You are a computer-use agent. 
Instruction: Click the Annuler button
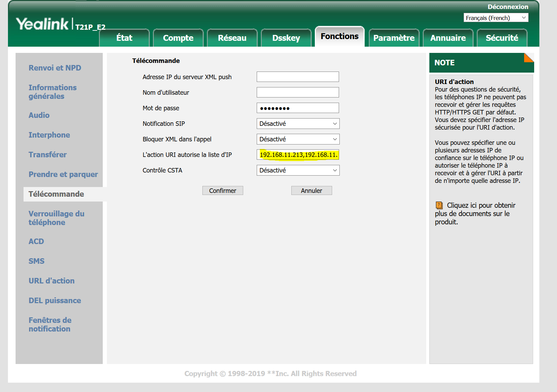point(311,191)
